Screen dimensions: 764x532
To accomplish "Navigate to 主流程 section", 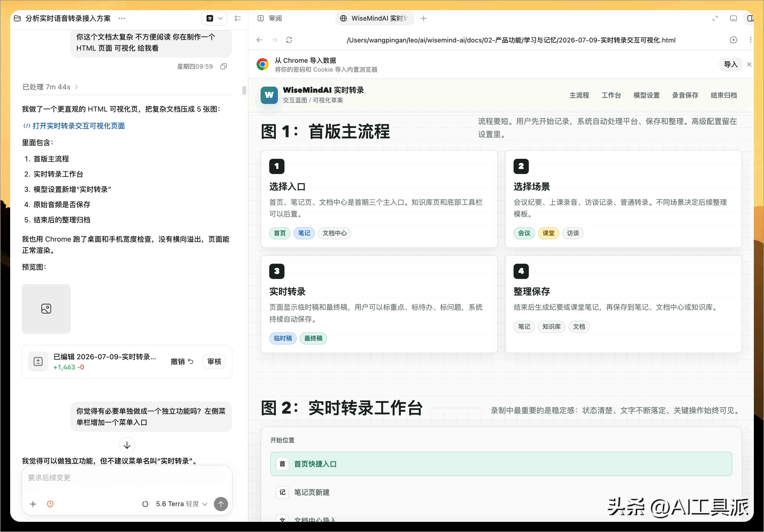I will [x=579, y=95].
